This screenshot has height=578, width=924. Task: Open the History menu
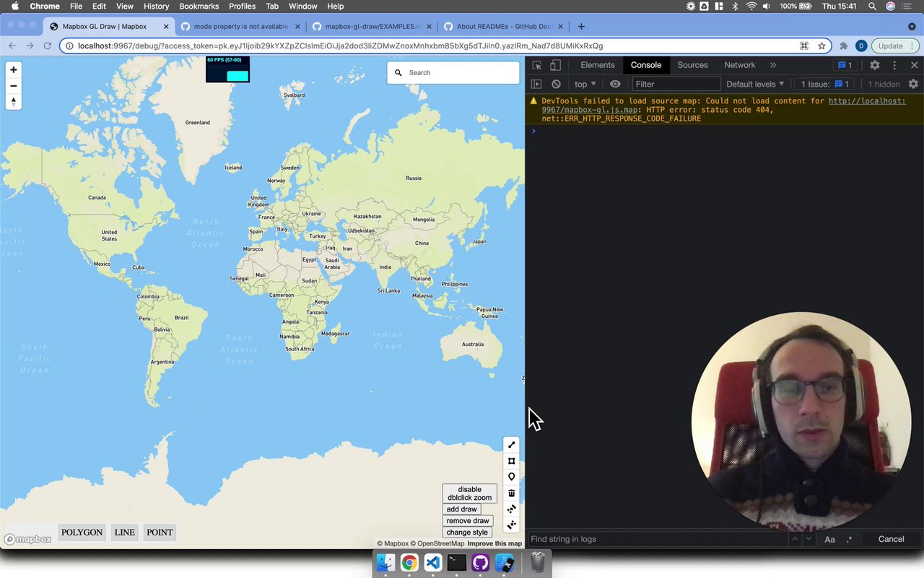point(156,7)
